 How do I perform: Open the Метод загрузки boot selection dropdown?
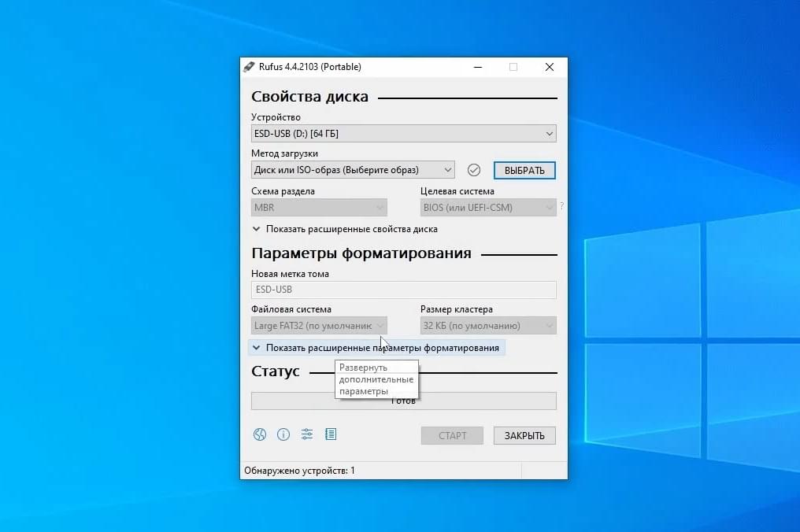pos(353,170)
